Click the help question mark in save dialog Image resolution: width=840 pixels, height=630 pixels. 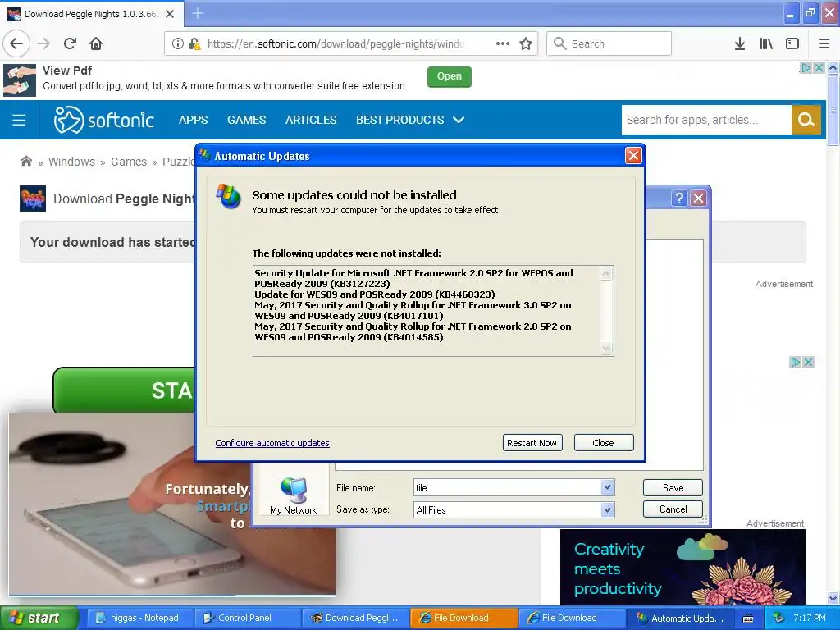[x=678, y=199]
